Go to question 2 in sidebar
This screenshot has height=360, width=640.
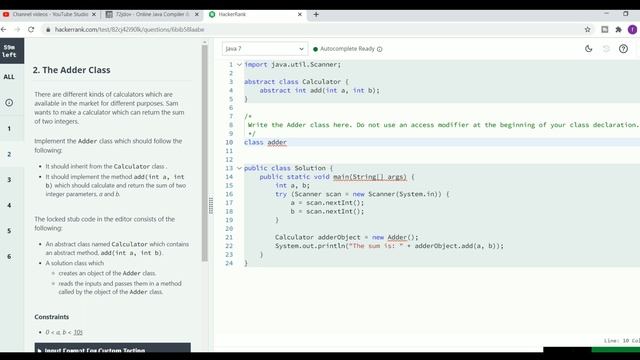pyautogui.click(x=9, y=154)
